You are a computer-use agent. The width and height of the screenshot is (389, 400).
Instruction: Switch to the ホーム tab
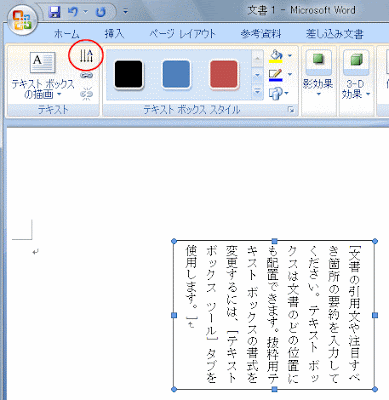[66, 34]
